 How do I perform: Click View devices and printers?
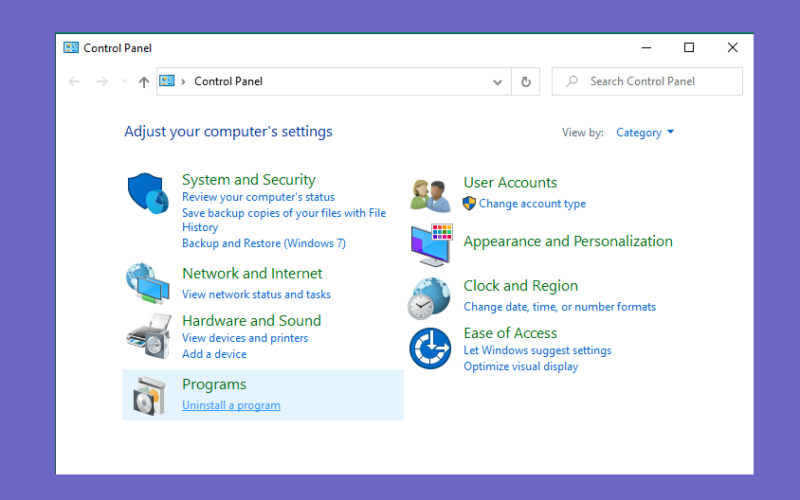(x=245, y=338)
